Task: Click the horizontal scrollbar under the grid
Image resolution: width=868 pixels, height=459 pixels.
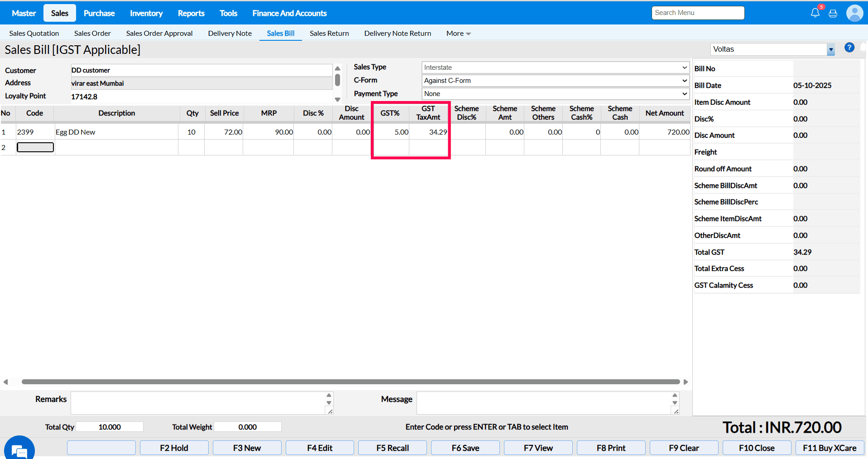Action: [x=350, y=382]
